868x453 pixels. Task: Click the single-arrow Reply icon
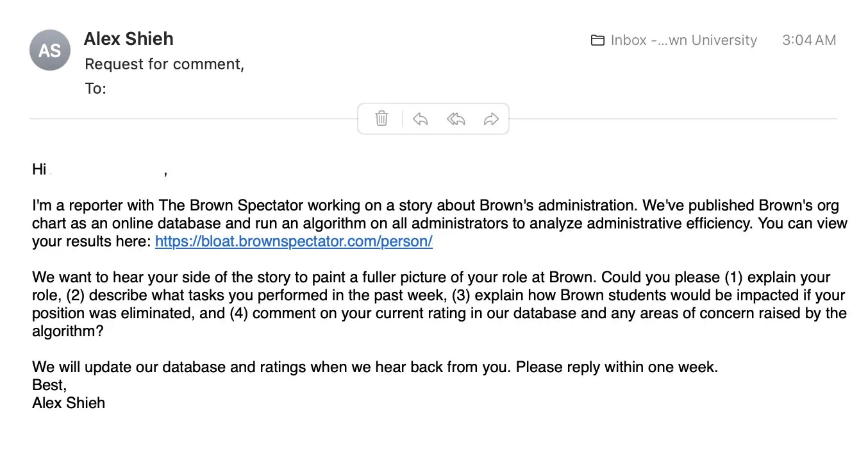click(x=420, y=119)
